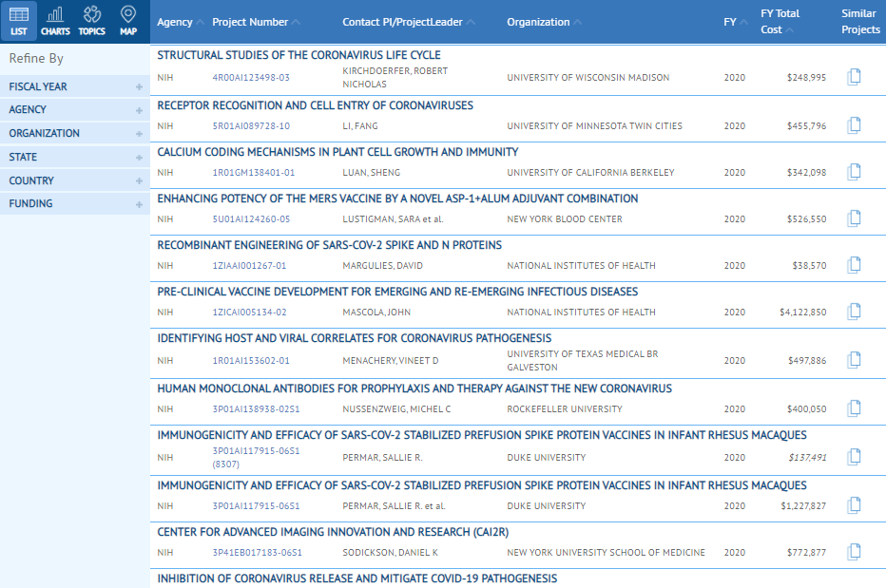This screenshot has width=886, height=588.
Task: Open Pre-Clinical Vaccine Development title
Action: click(x=397, y=292)
